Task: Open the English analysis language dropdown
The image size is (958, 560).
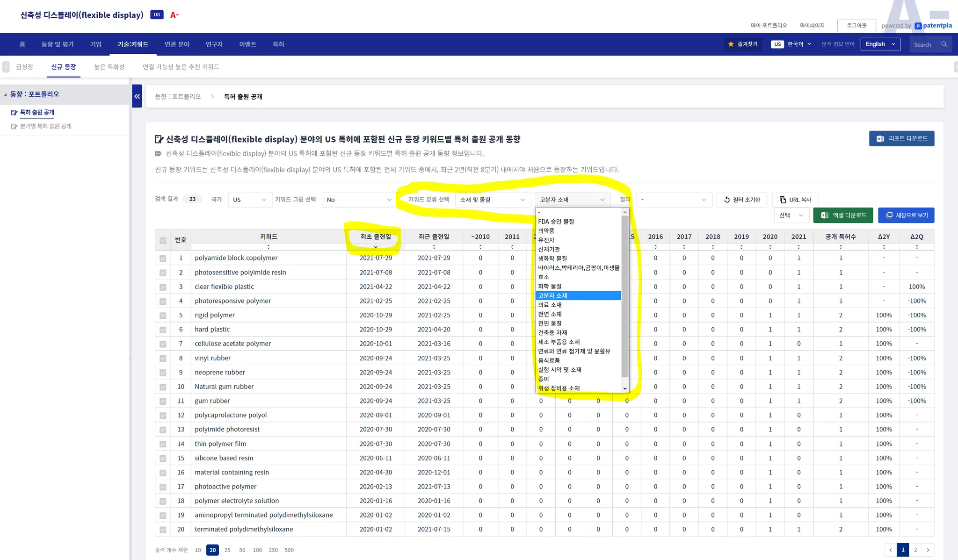Action: (880, 44)
